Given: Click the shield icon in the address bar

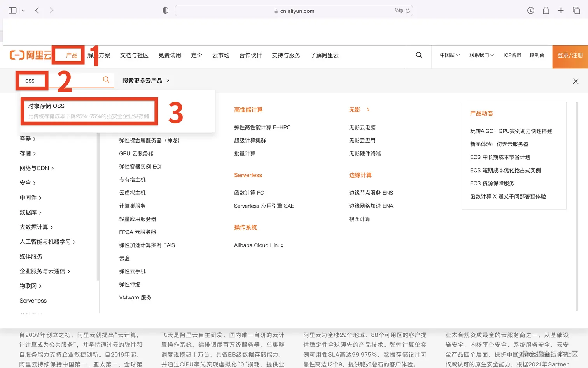Looking at the screenshot, I should pos(165,11).
